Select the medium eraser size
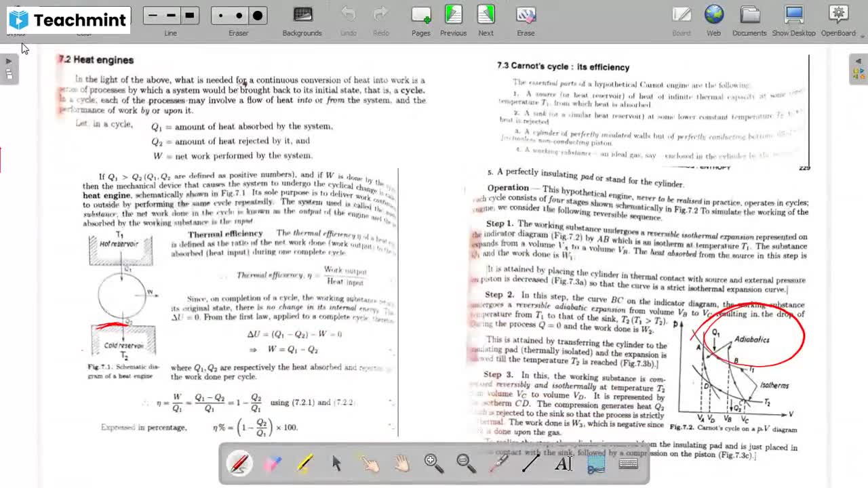 click(239, 16)
